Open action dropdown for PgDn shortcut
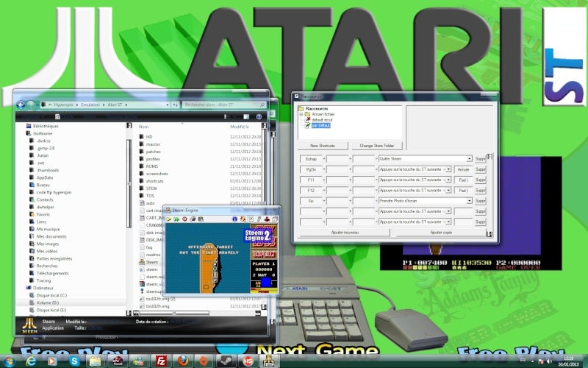This screenshot has width=588, height=368. click(448, 169)
